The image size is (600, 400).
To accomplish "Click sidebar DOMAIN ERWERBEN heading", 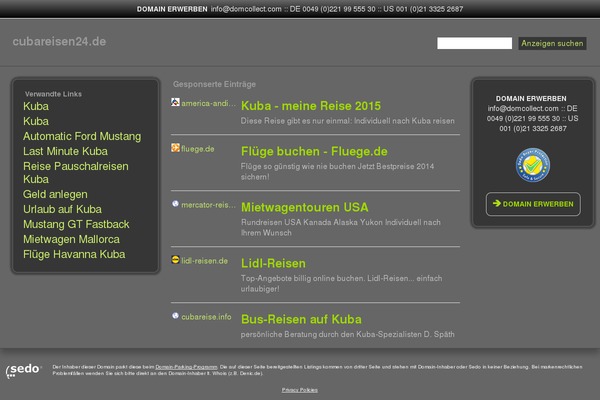I will tap(531, 99).
